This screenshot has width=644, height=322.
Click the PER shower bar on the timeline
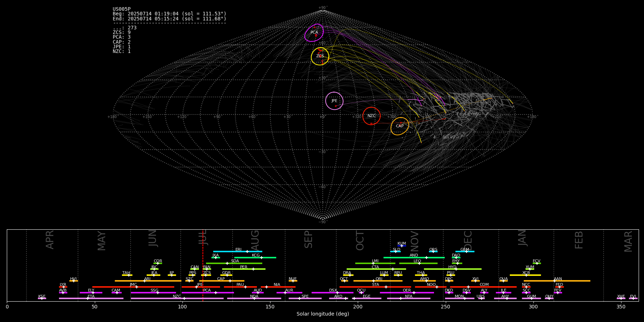point(244,269)
